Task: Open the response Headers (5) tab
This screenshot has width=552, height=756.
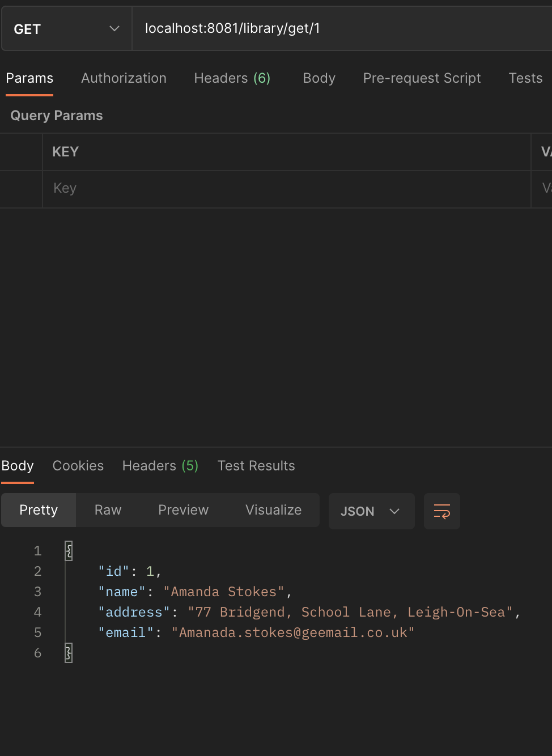Action: [x=160, y=466]
